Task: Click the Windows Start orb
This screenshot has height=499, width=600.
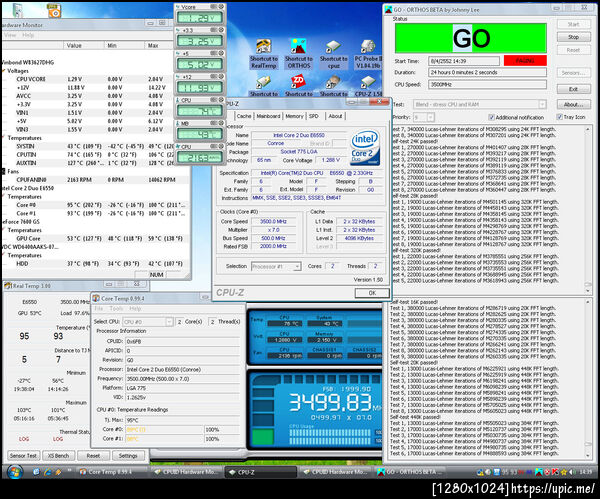Action: [x=14, y=472]
